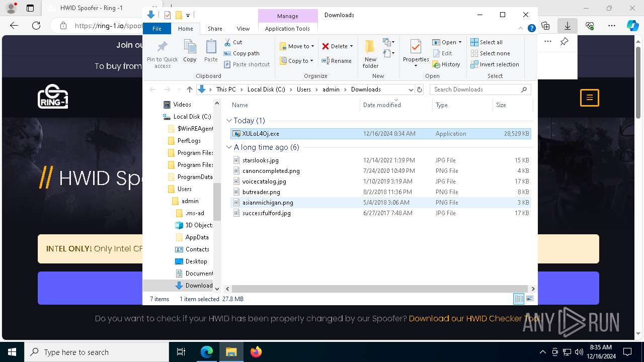This screenshot has height=362, width=644.
Task: Switch to large thumbnails view icon
Action: (x=529, y=299)
